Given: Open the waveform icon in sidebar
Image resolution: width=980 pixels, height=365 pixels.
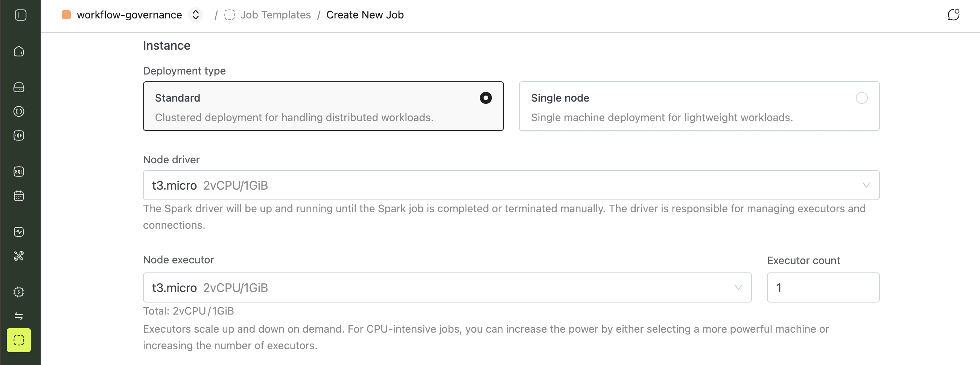Looking at the screenshot, I should [19, 135].
